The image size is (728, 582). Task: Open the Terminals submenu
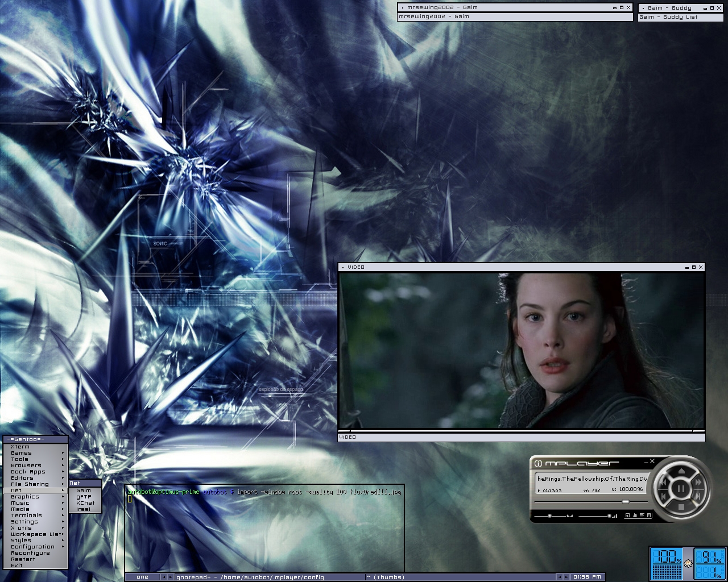[35, 516]
